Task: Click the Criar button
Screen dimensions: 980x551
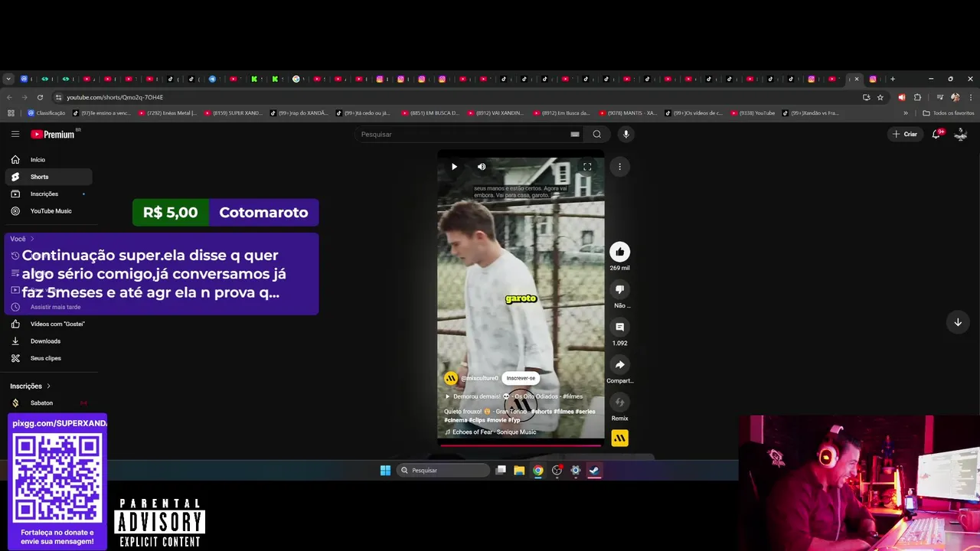Action: pyautogui.click(x=904, y=134)
